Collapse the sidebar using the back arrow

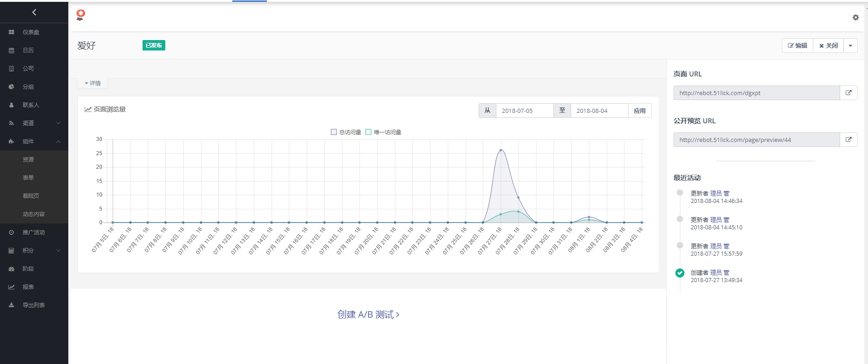coord(34,12)
